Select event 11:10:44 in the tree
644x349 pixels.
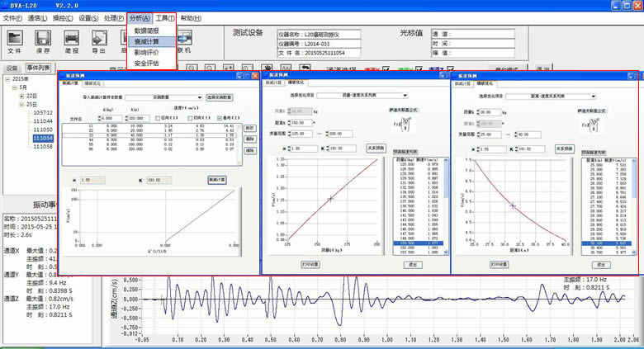click(43, 121)
